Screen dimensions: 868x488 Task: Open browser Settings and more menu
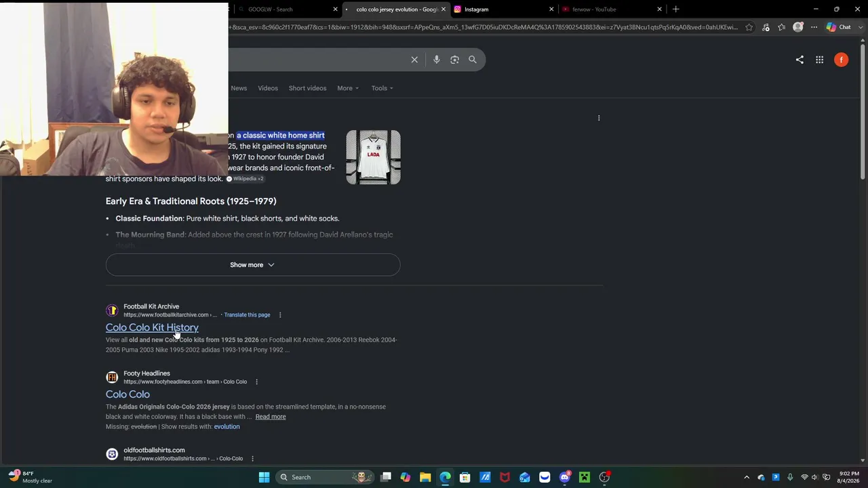(x=814, y=27)
